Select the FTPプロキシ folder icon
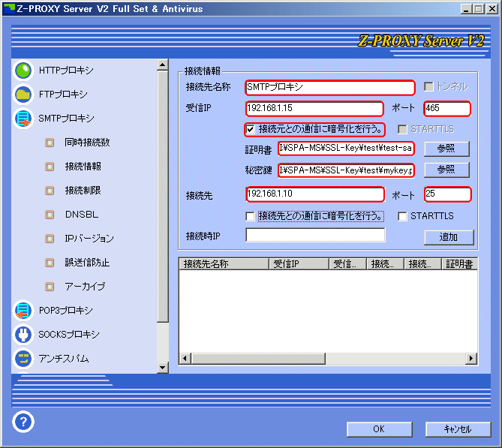This screenshot has height=448, width=502. [23, 95]
